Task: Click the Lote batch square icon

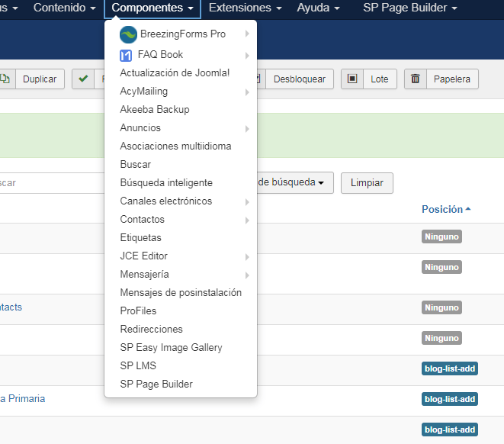Action: tap(352, 79)
